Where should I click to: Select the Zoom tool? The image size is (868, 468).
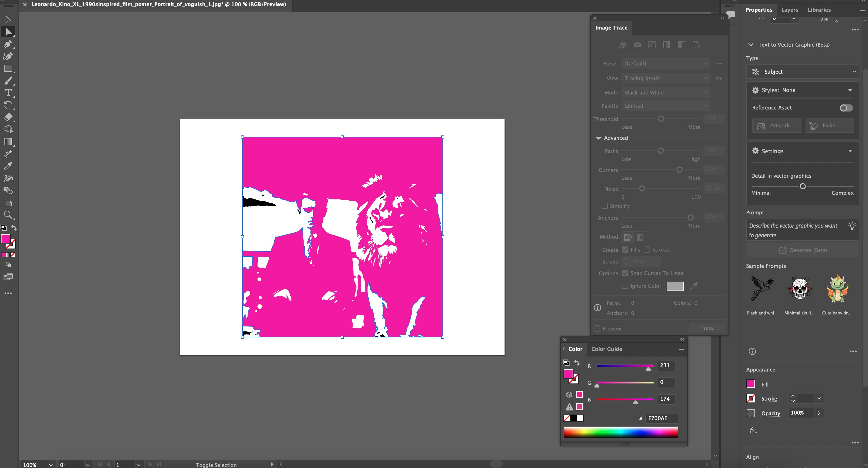8,215
